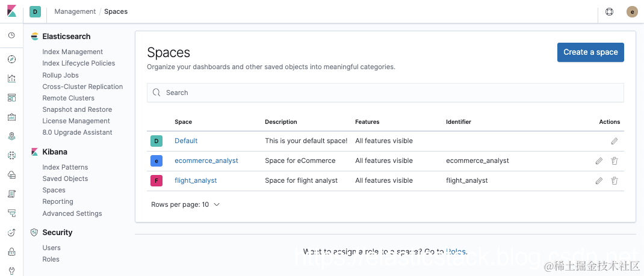Open the user avatar menu
644x276 pixels.
[632, 11]
